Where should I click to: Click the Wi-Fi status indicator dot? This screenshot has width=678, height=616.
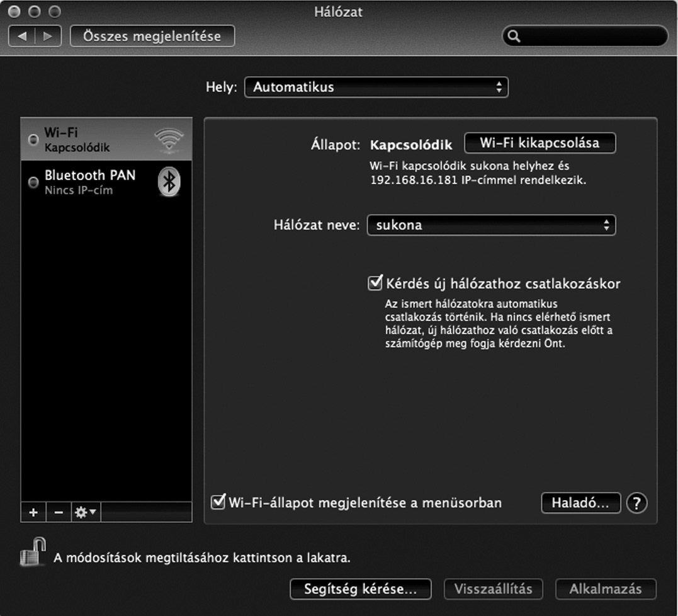[x=33, y=140]
